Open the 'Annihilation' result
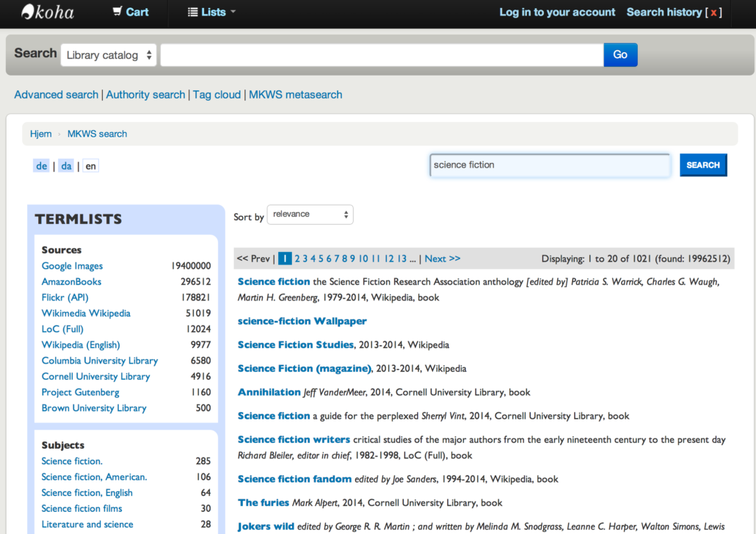The width and height of the screenshot is (756, 534). [269, 392]
